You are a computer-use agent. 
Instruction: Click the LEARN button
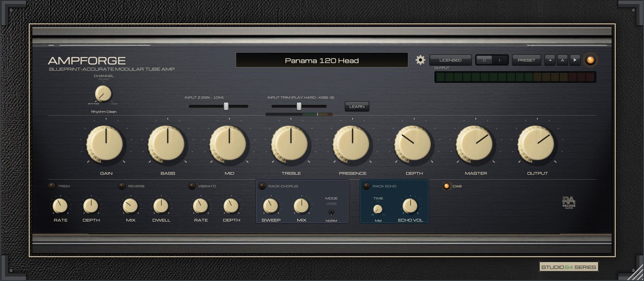(357, 106)
